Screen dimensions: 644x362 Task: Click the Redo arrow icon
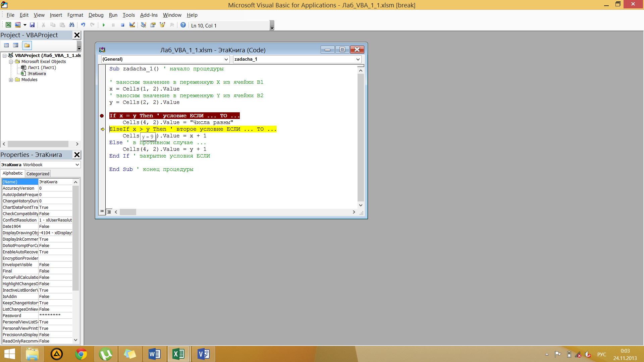click(x=92, y=25)
